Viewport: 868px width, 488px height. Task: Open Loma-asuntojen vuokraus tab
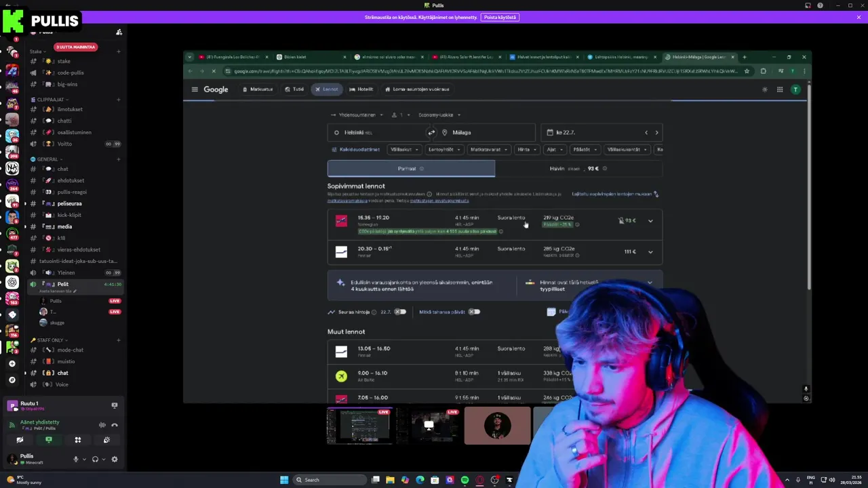(x=417, y=89)
